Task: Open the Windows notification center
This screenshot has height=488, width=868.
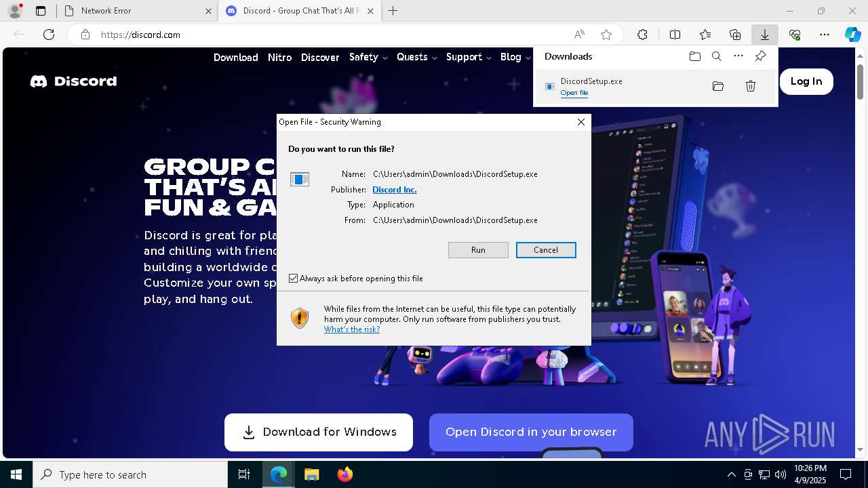Action: 846,474
